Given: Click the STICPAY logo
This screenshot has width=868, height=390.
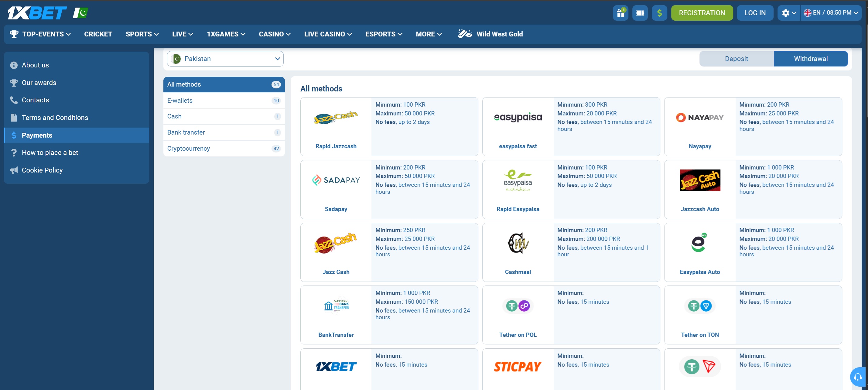Looking at the screenshot, I should click(x=518, y=366).
